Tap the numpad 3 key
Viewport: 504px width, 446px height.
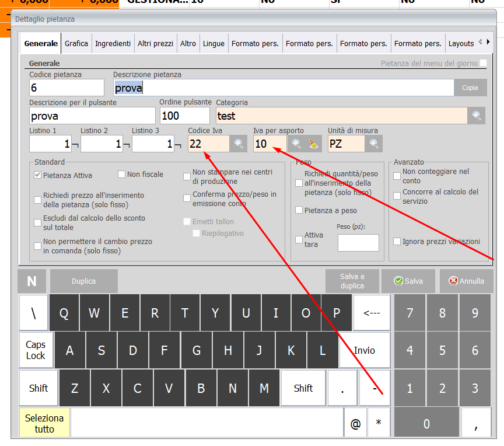475,388
